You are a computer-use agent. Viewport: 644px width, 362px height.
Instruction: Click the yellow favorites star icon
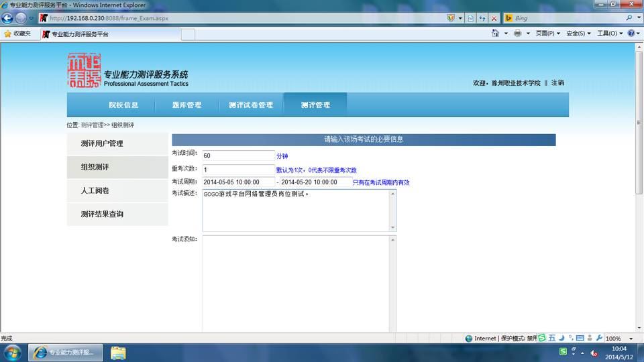point(7,34)
